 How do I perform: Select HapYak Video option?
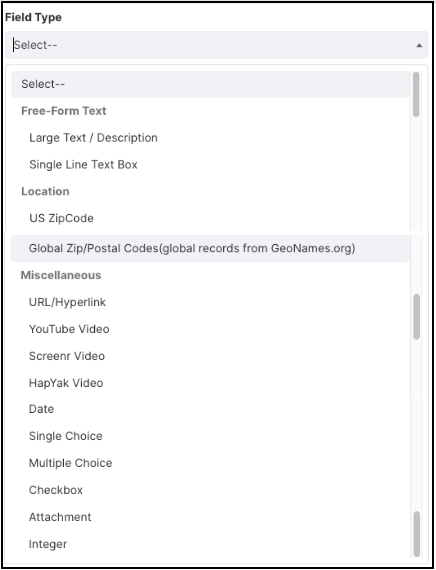click(210, 383)
